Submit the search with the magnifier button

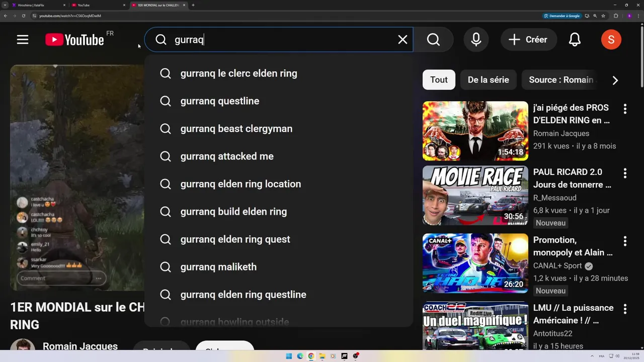click(433, 40)
